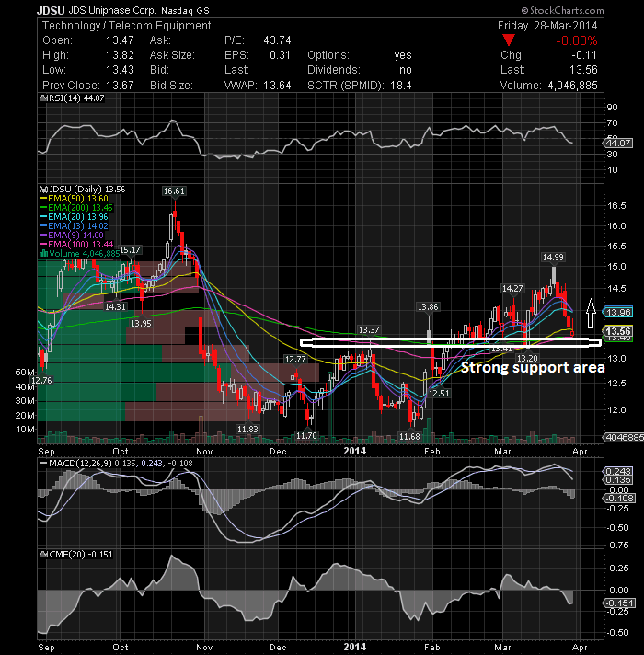The width and height of the screenshot is (644, 655).
Task: Select the RSI(14) 44.07 panel label
Action: pos(76,98)
